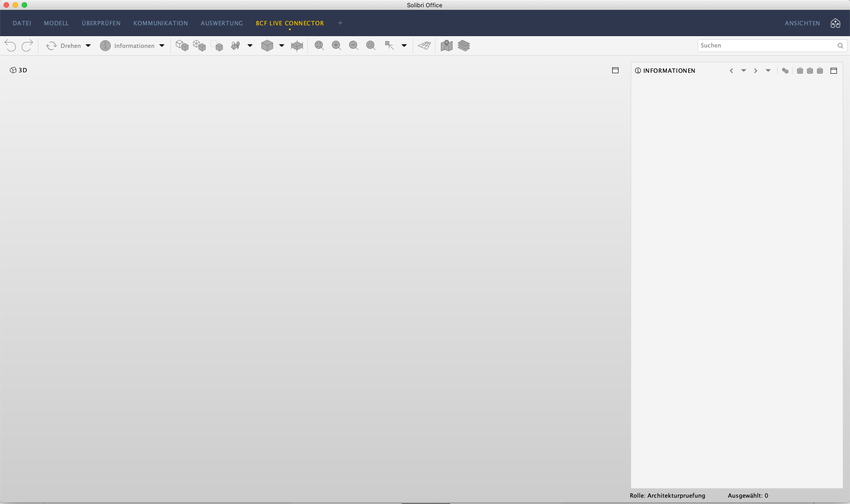Click the zoom to selection magnifier
This screenshot has height=504, width=850.
pos(371,46)
